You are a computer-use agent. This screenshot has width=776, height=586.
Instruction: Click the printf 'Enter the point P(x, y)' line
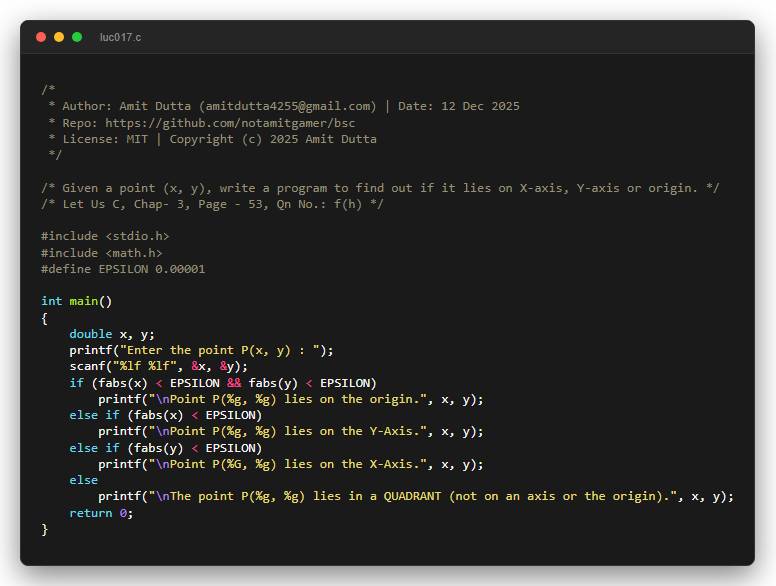201,350
